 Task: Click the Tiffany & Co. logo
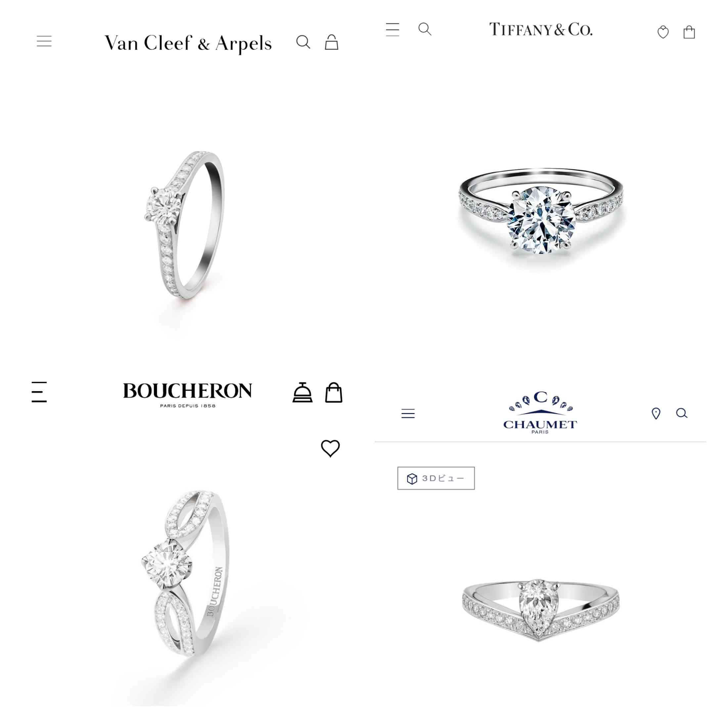541,29
